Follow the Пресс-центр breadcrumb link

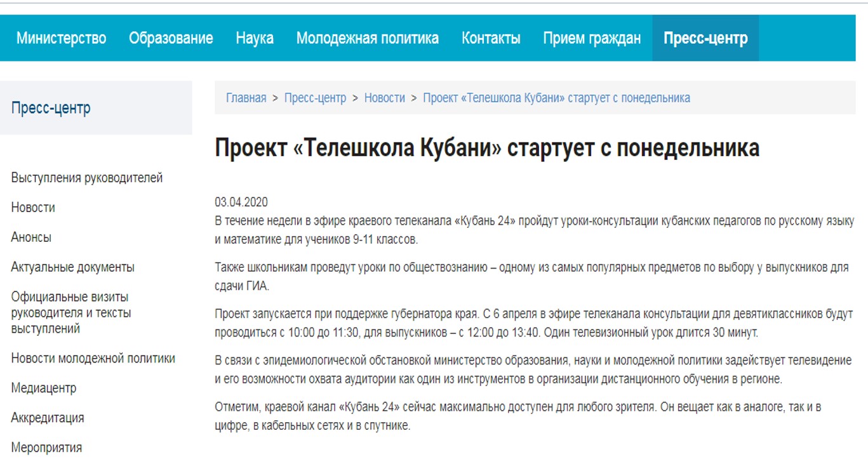click(x=316, y=98)
